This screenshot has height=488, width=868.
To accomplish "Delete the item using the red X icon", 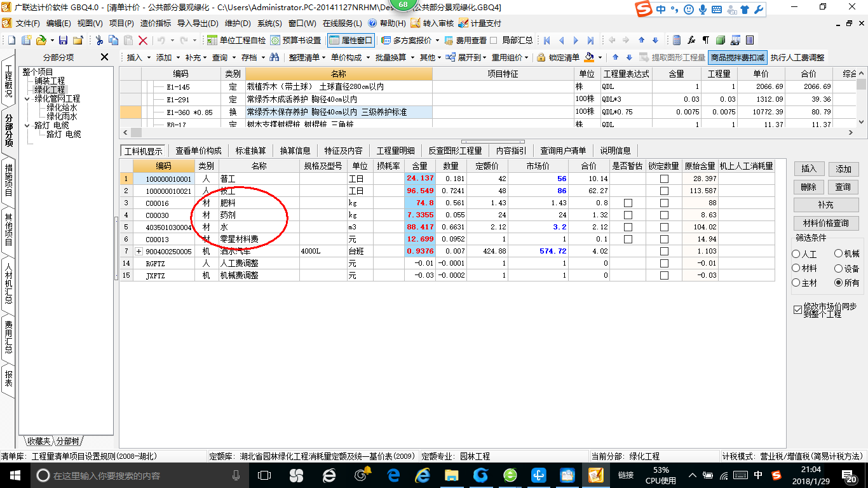I will coord(143,40).
